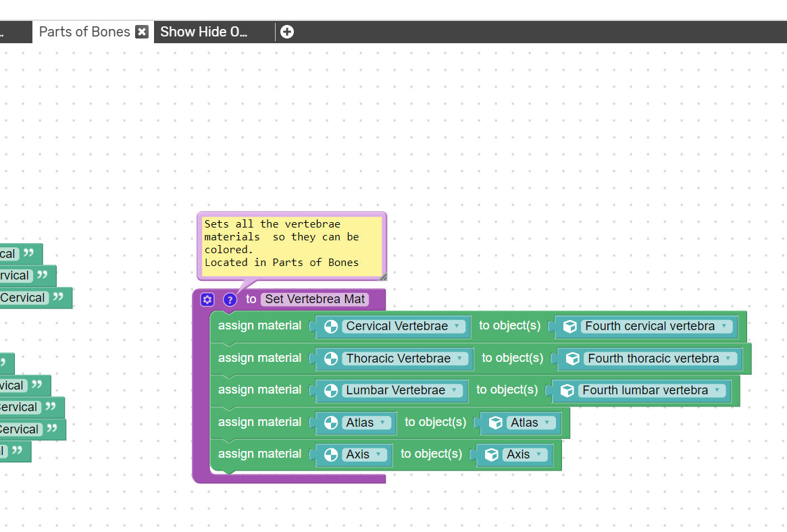This screenshot has height=532, width=787.
Task: Close the Parts of Bones tab
Action: (x=142, y=32)
